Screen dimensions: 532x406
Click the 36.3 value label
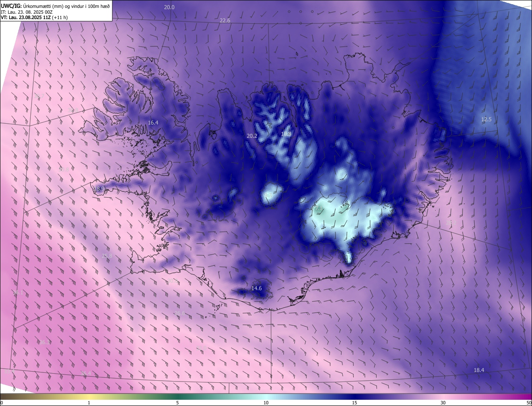point(45,342)
